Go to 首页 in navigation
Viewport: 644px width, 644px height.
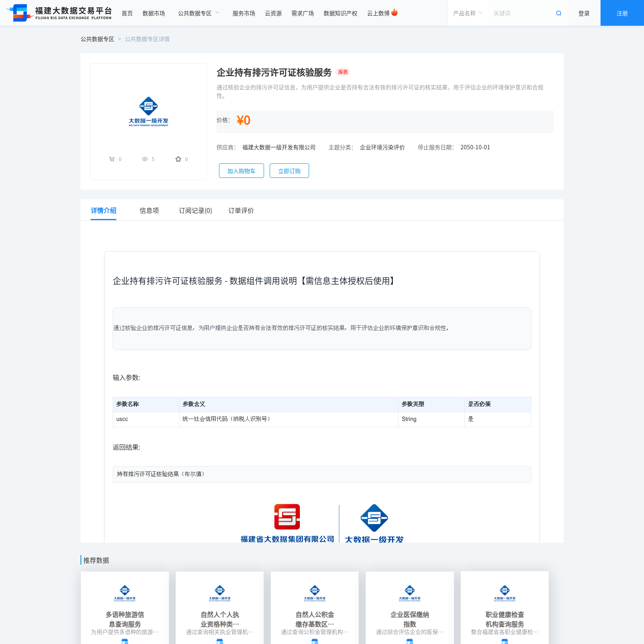[127, 13]
